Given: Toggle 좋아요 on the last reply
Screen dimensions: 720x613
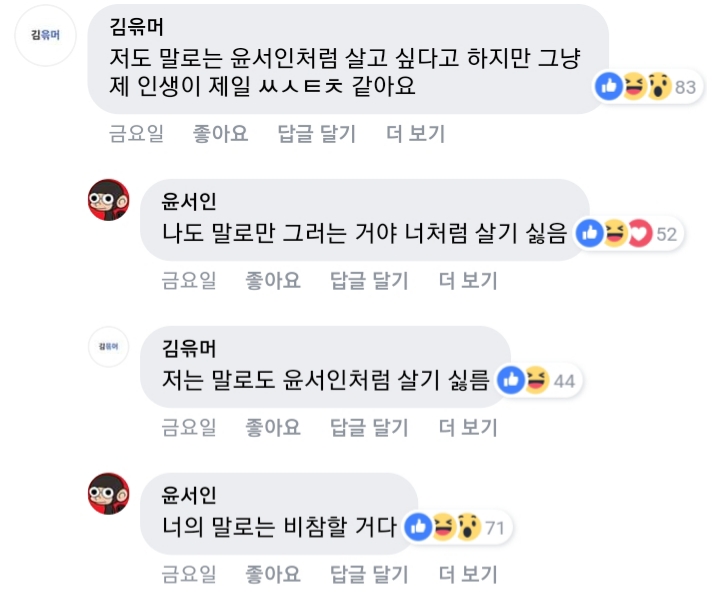Looking at the screenshot, I should pos(273,574).
